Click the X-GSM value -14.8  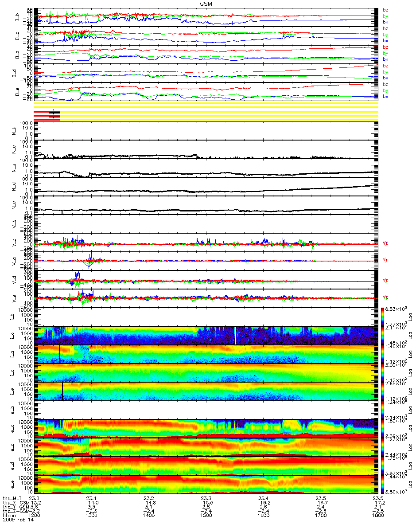coord(148,503)
